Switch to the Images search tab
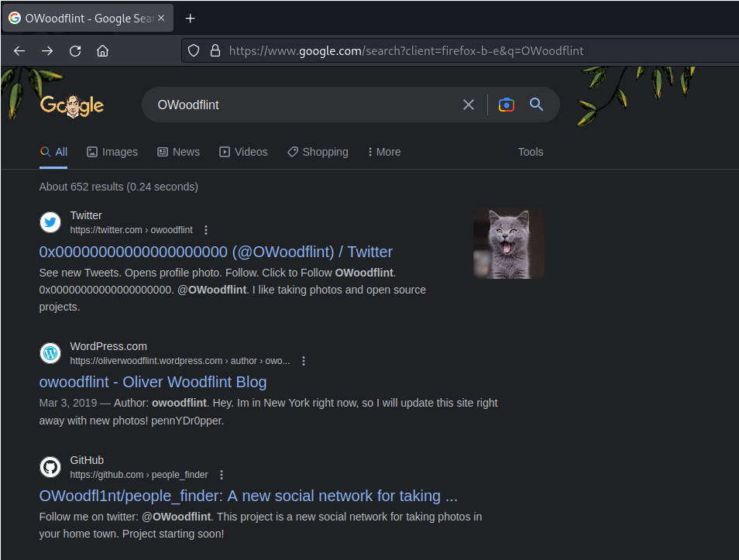The height and width of the screenshot is (560, 739). click(x=112, y=152)
